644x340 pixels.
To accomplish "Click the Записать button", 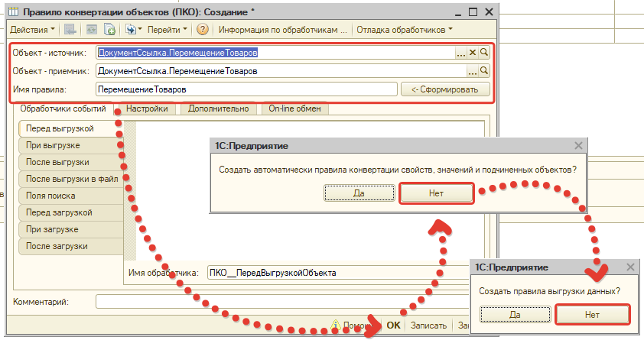I will click(x=428, y=325).
